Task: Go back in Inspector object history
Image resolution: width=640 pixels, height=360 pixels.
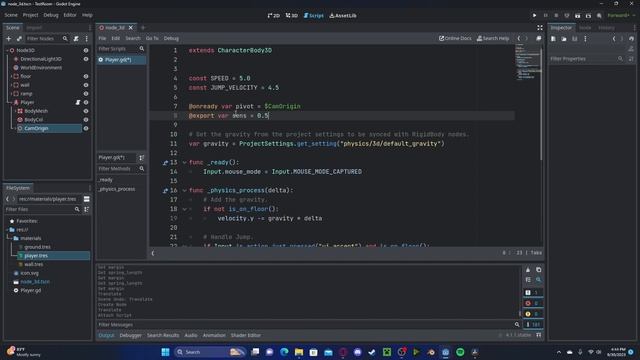Action: [x=614, y=39]
